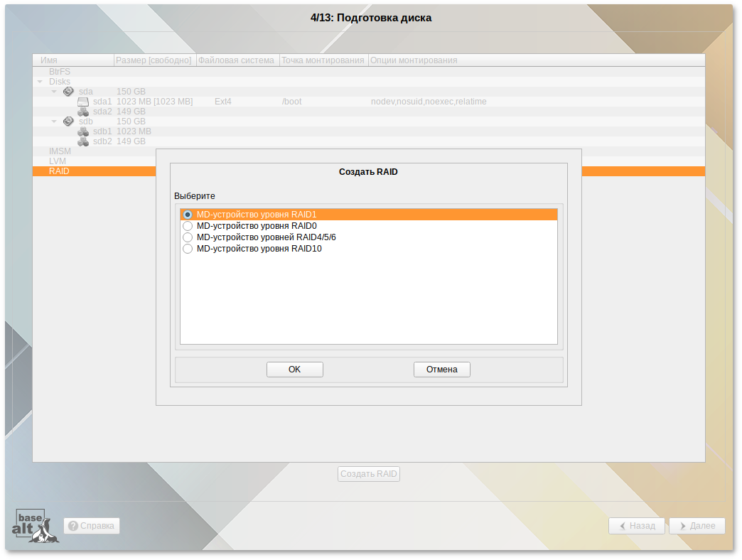742x560 pixels.
Task: Select the LVM tree item
Action: click(58, 161)
